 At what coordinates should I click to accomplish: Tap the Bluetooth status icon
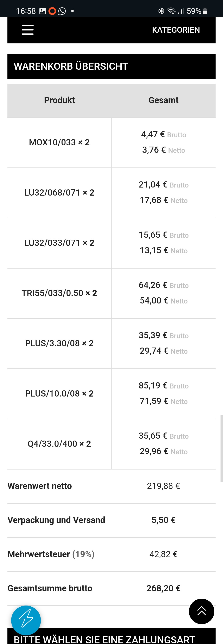pos(161,11)
